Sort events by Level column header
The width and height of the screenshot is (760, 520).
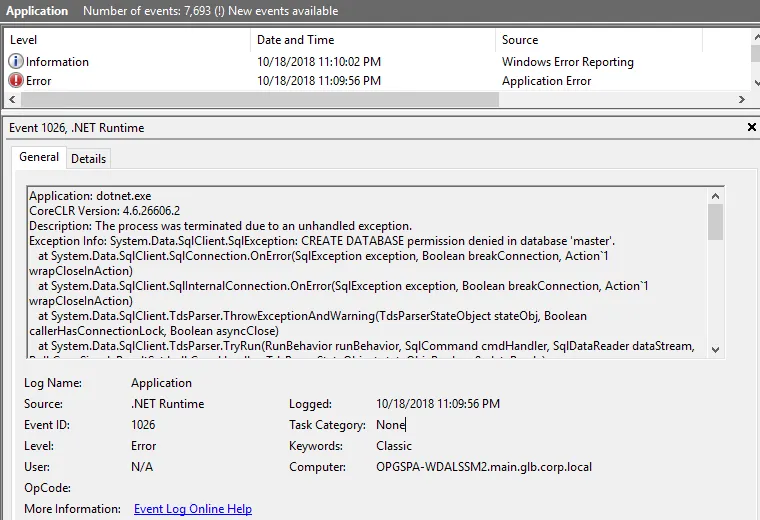(128, 40)
